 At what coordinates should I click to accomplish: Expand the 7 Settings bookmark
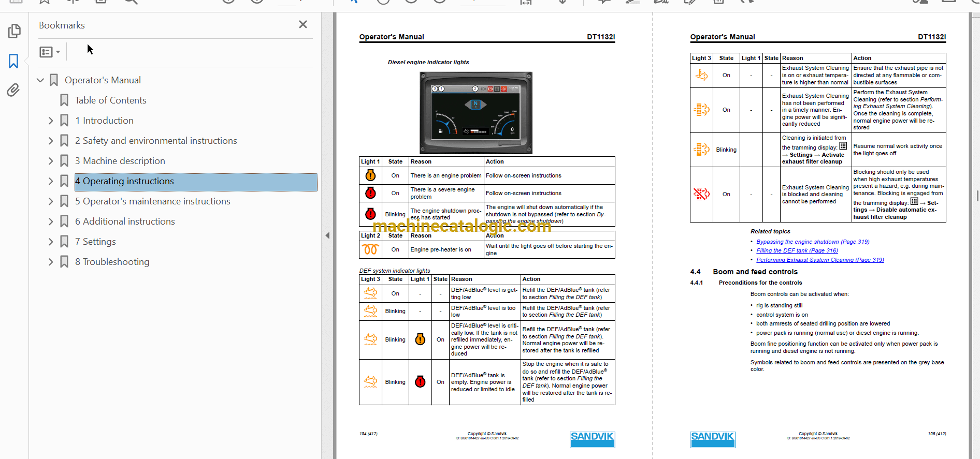tap(51, 242)
